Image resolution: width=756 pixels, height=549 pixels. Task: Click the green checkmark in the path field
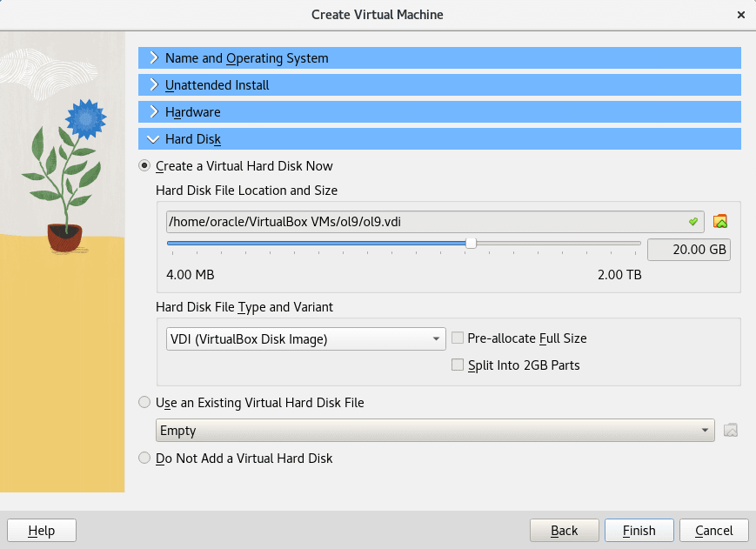pyautogui.click(x=693, y=222)
